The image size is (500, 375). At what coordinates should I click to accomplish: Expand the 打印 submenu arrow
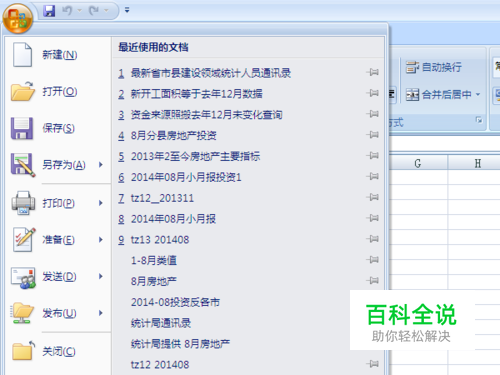pyautogui.click(x=101, y=203)
